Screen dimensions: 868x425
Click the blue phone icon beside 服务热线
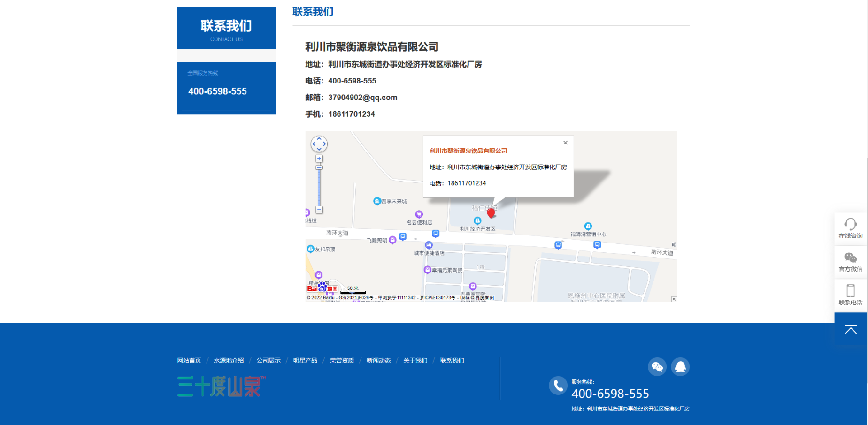pyautogui.click(x=558, y=386)
